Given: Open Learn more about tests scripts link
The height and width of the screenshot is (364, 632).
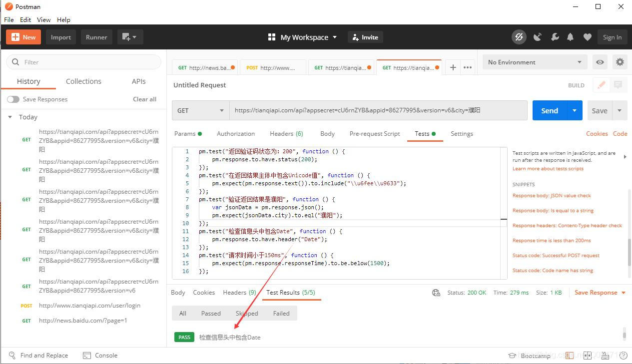Looking at the screenshot, I should 548,169.
